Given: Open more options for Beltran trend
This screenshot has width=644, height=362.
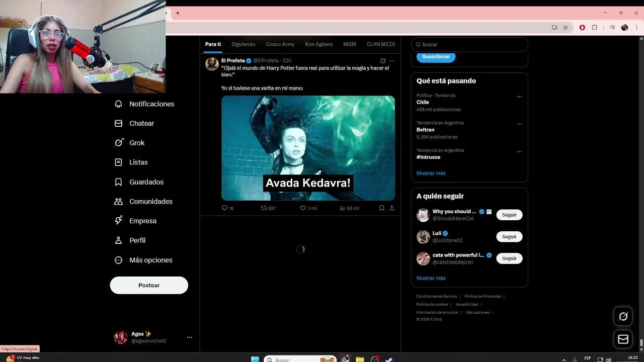Looking at the screenshot, I should point(519,124).
